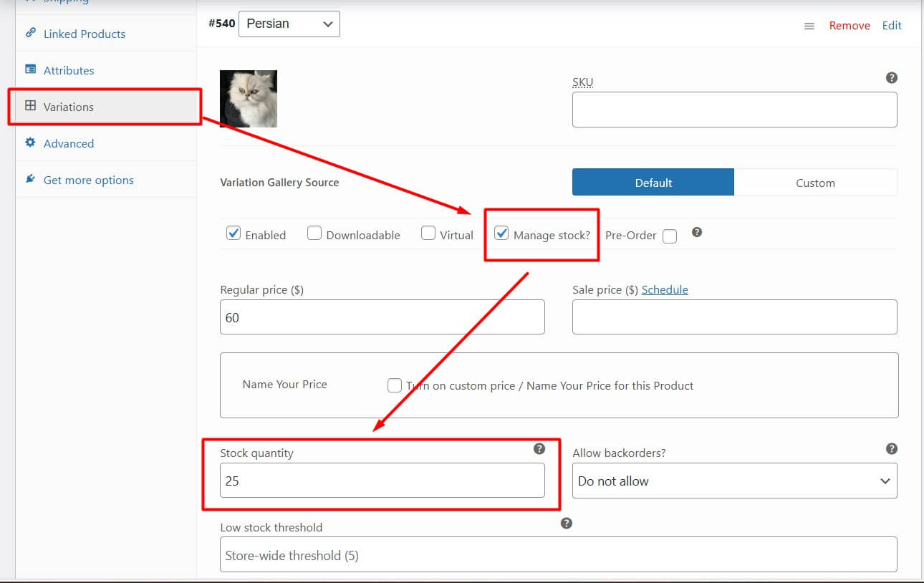Image resolution: width=924 pixels, height=583 pixels.
Task: Select Custom variation gallery source
Action: coord(815,183)
